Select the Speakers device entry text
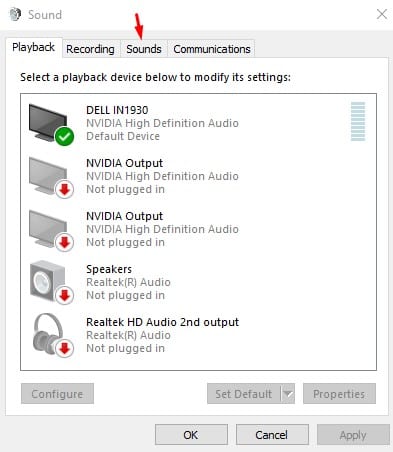393x452 pixels. tap(109, 269)
